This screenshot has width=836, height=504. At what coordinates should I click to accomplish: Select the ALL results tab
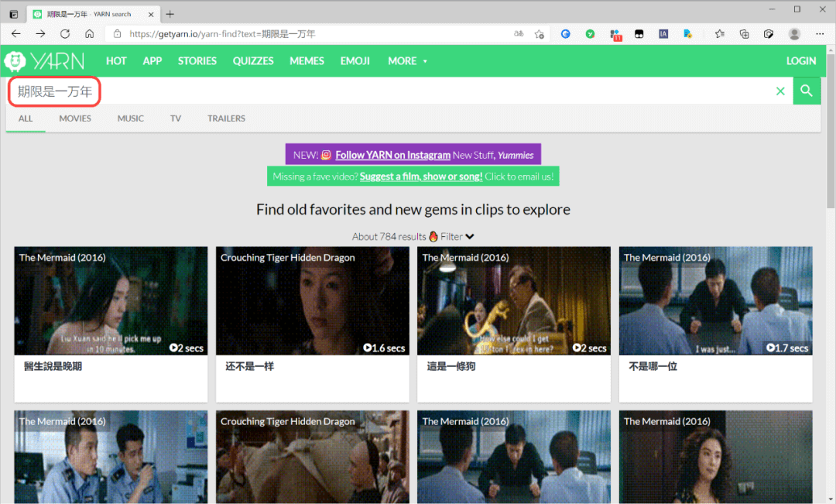(x=26, y=118)
